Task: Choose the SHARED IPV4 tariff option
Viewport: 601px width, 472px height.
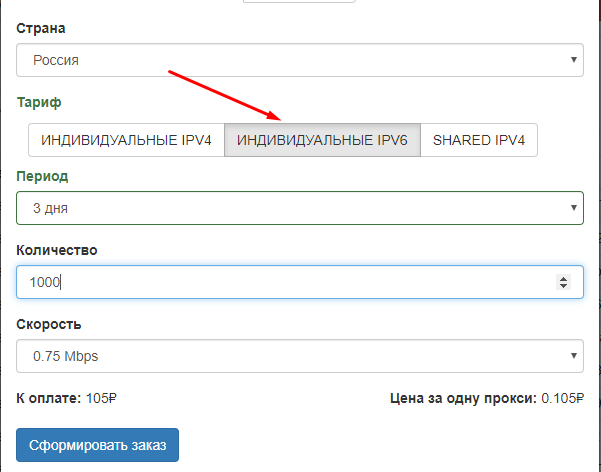Action: (x=478, y=141)
